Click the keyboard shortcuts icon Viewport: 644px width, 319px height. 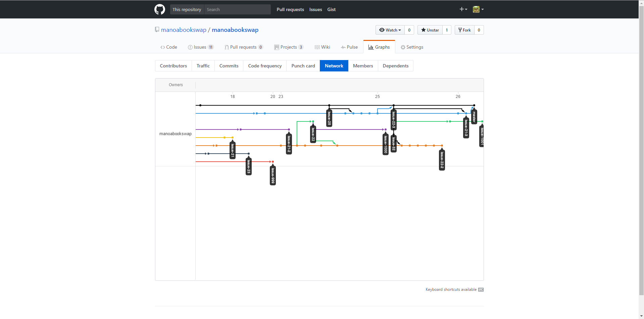(481, 289)
